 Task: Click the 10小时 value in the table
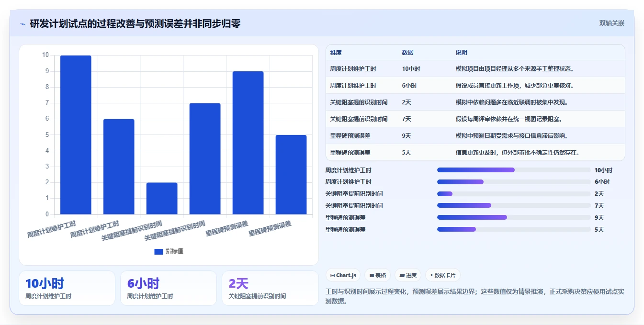411,69
